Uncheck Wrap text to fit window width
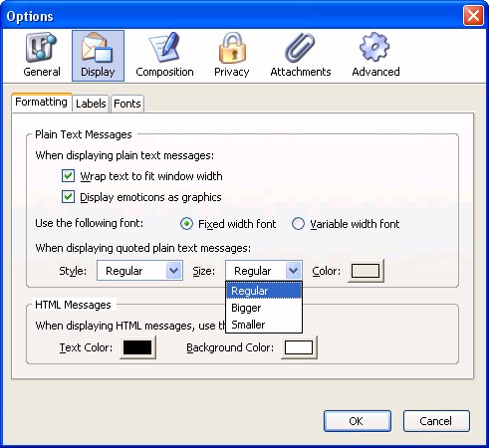The width and height of the screenshot is (489, 448). 68,176
